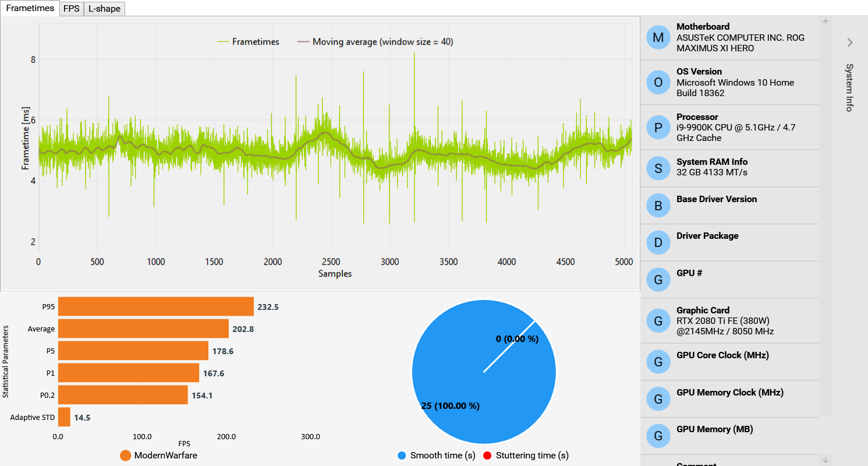This screenshot has width=868, height=466.
Task: Click the Base Driver Version 'B' icon
Action: coord(658,205)
